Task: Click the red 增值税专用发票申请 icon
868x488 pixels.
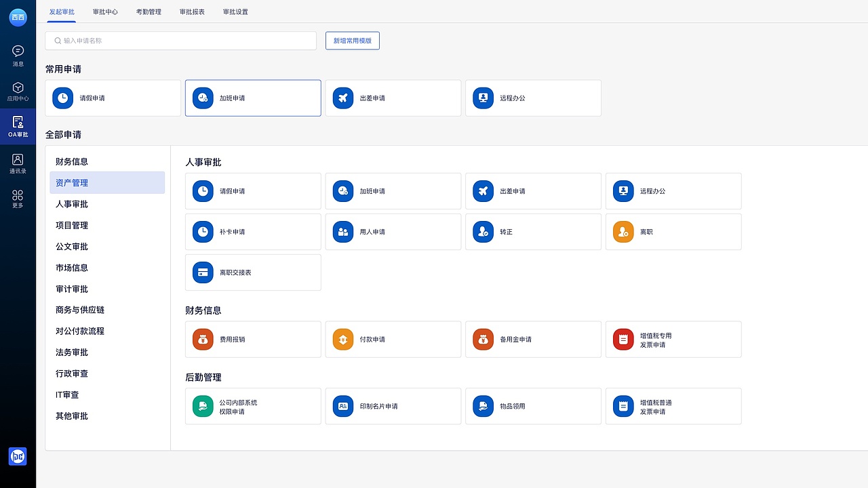Action: (x=623, y=340)
